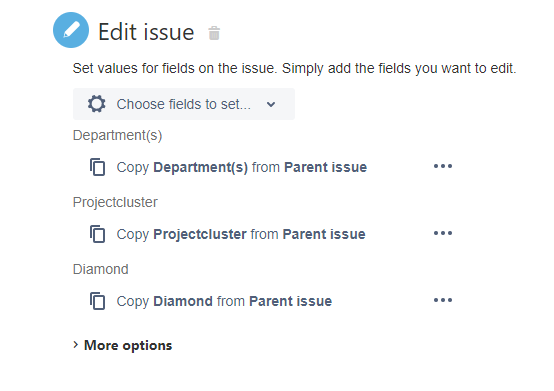The image size is (554, 391).
Task: Click the gear icon in Choose fields
Action: tap(96, 104)
